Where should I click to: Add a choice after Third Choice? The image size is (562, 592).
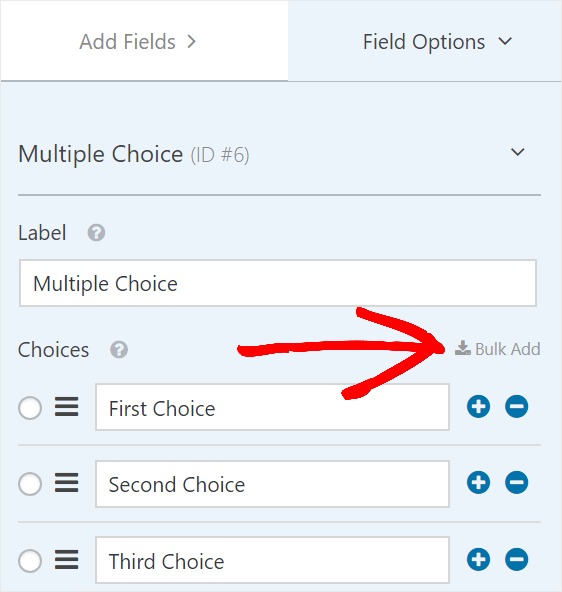pos(478,559)
